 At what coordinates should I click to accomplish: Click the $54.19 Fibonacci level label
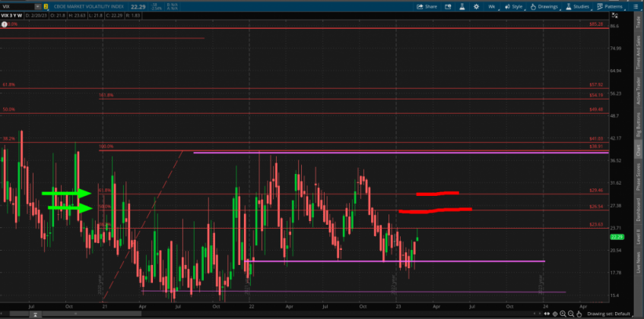point(596,95)
